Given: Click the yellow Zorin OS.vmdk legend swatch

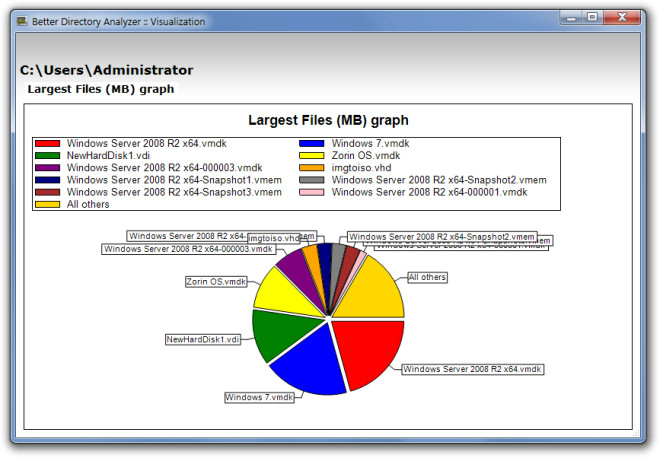Looking at the screenshot, I should click(312, 156).
